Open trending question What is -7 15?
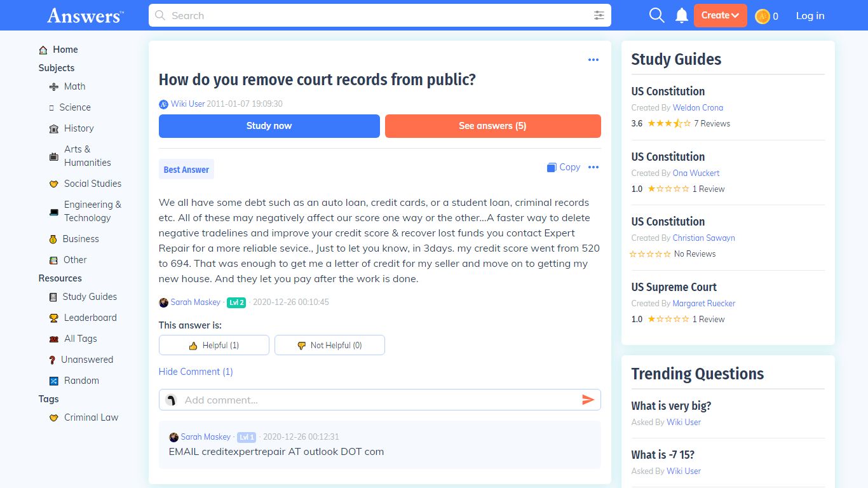 point(663,455)
